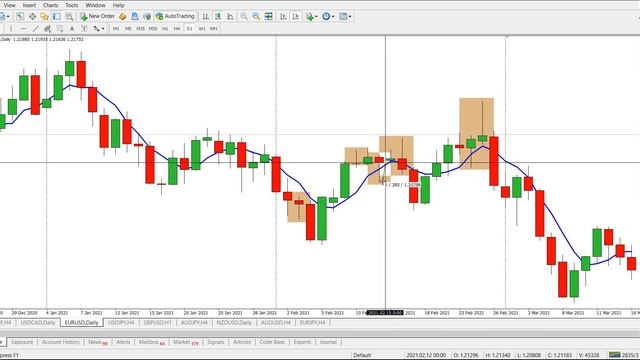This screenshot has height=360, width=640.
Task: Expand the New Chart dropdown arrow
Action: point(8,16)
